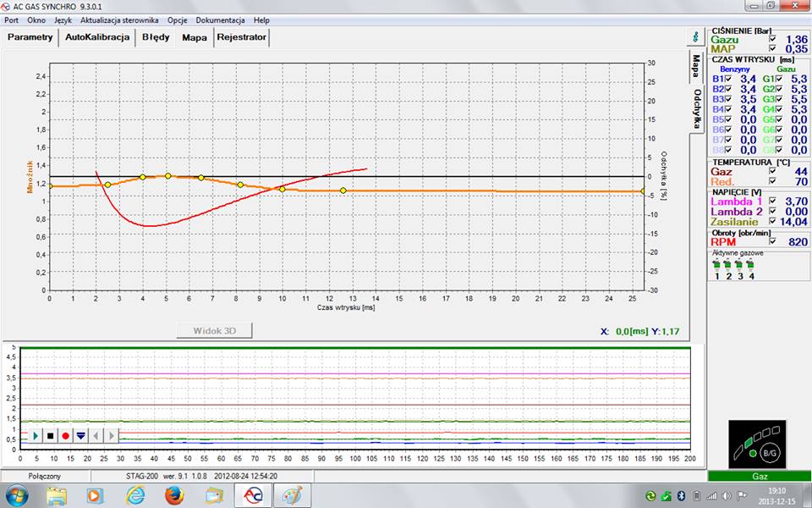Click the small icon above the Mapa side tab
The width and height of the screenshot is (812, 508).
click(x=695, y=37)
